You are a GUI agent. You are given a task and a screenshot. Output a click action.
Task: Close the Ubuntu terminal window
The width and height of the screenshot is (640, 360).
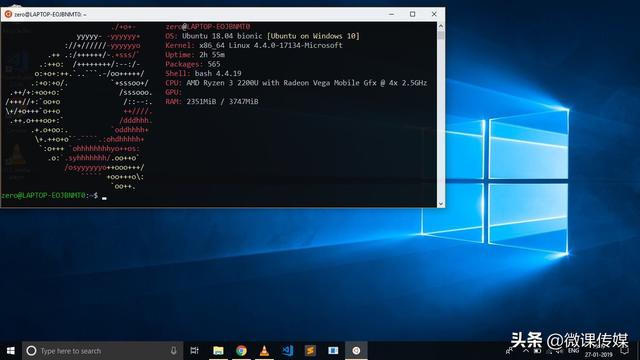click(x=434, y=14)
